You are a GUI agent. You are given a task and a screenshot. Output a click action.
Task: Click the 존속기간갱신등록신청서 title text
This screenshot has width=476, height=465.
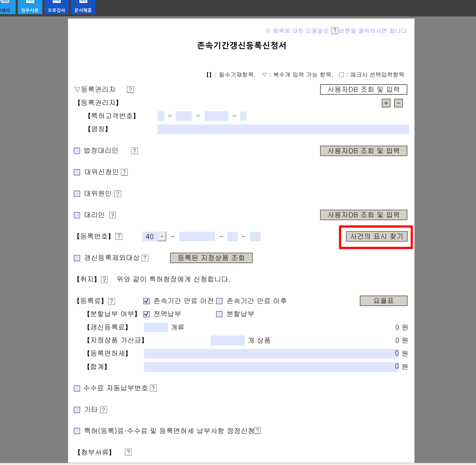point(242,46)
